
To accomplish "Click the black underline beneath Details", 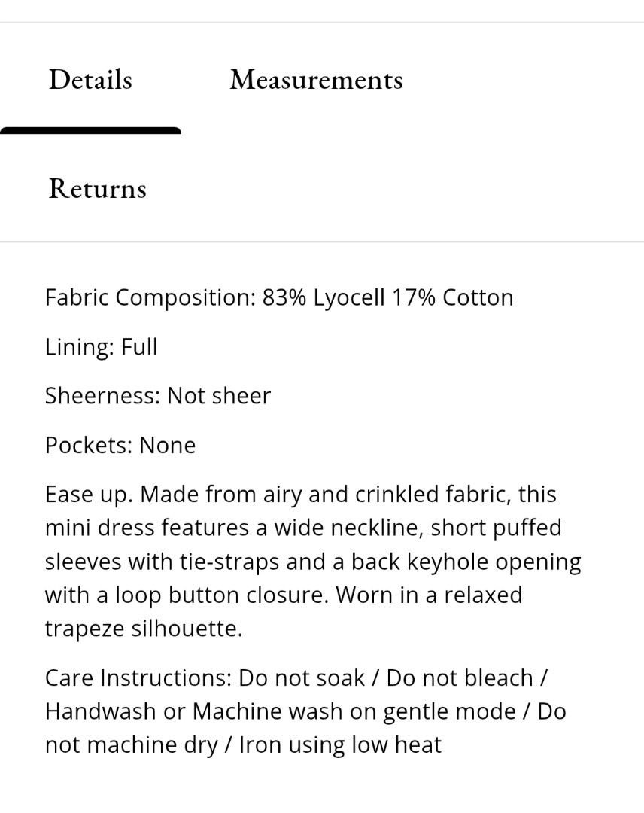I will pyautogui.click(x=91, y=131).
